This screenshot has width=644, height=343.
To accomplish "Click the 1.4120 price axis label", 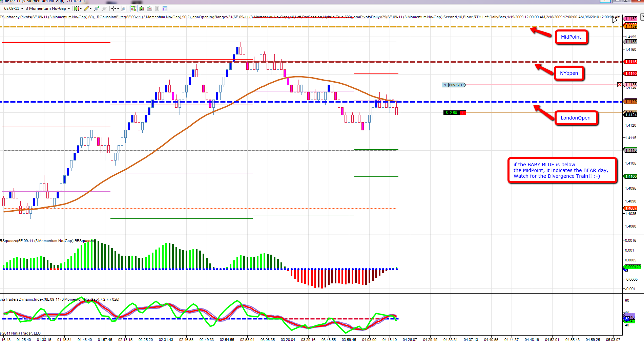I will click(631, 125).
